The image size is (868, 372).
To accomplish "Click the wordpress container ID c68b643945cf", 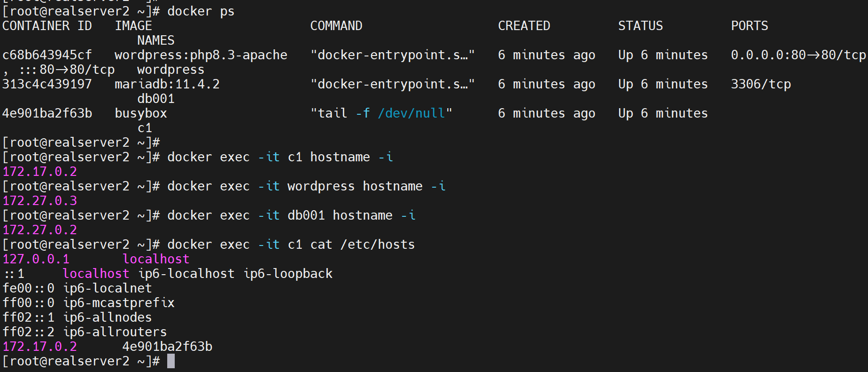I will (x=47, y=55).
